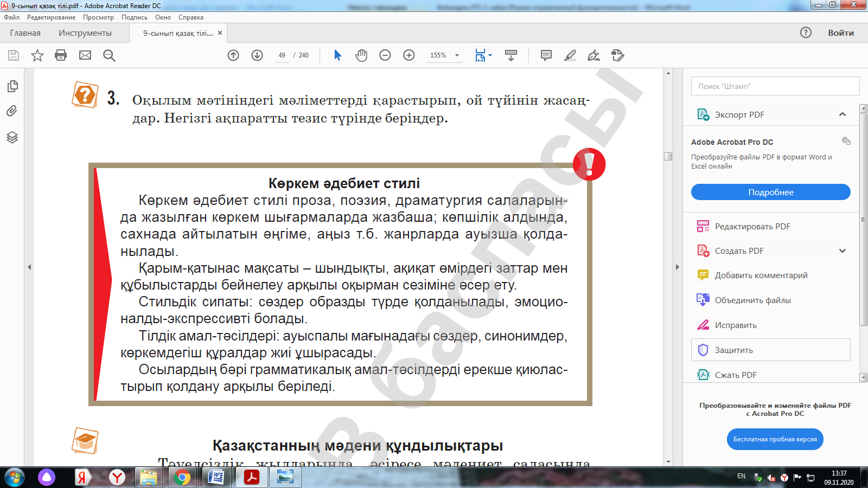Collapse the Export PDF section
868x488 pixels.
pyautogui.click(x=842, y=114)
